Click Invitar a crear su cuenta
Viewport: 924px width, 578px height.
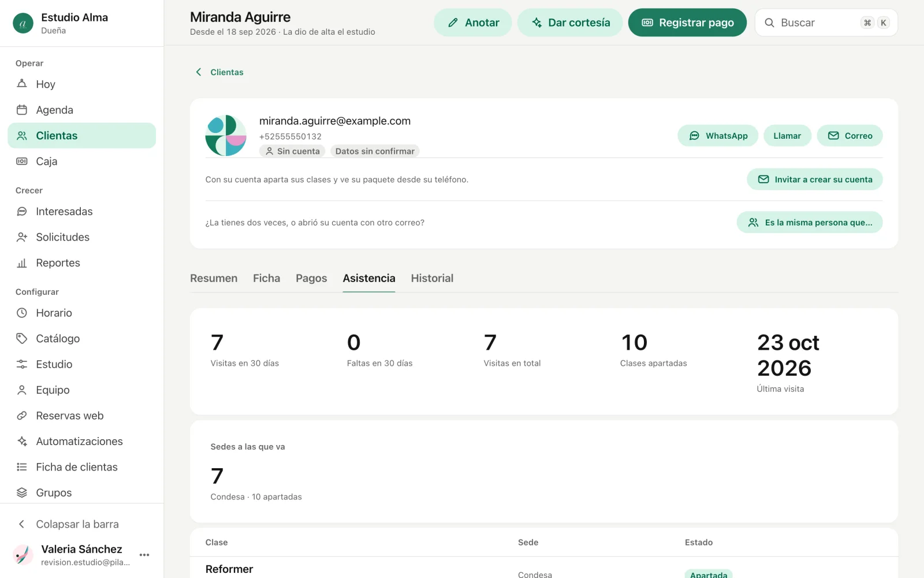click(815, 179)
